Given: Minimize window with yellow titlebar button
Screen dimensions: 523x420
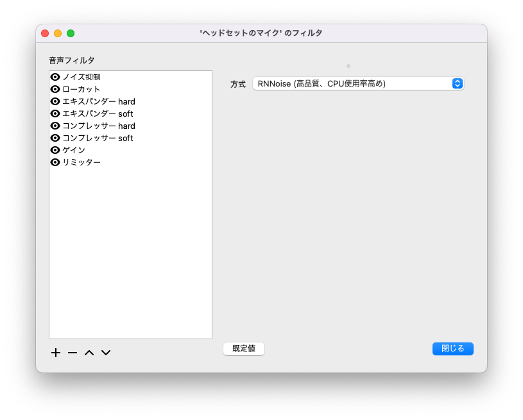Looking at the screenshot, I should point(58,33).
